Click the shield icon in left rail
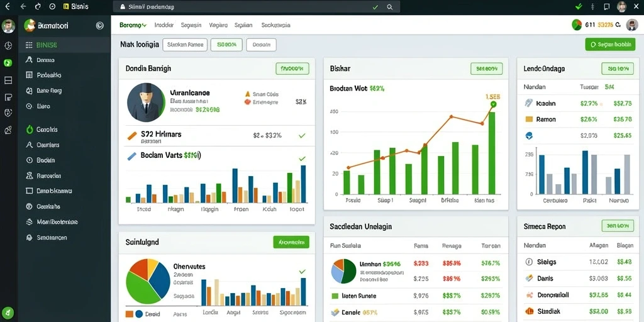This screenshot has width=644, height=322. (8, 113)
